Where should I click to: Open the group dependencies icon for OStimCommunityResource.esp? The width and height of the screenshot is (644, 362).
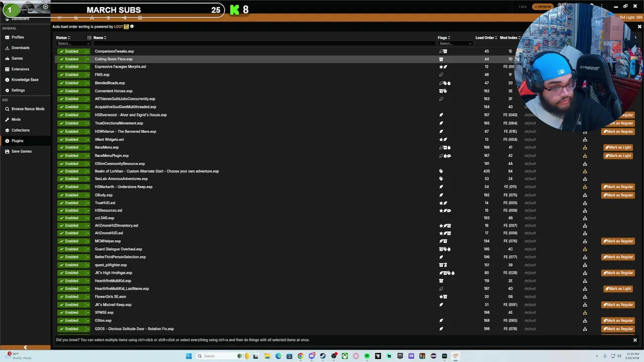tap(585, 164)
